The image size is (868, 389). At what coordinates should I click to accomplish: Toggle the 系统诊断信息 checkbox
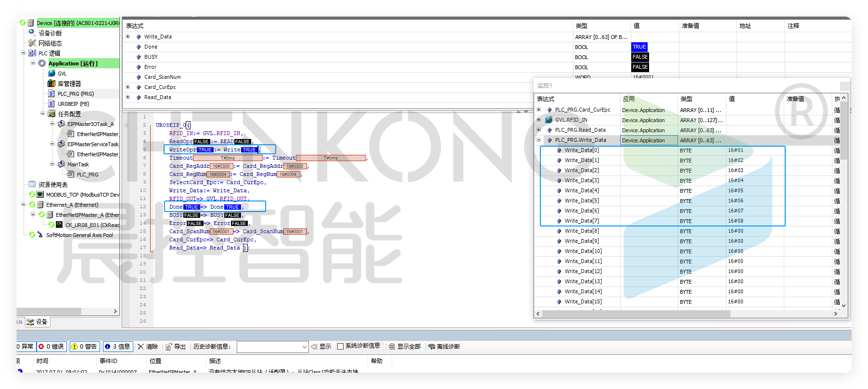(340, 346)
